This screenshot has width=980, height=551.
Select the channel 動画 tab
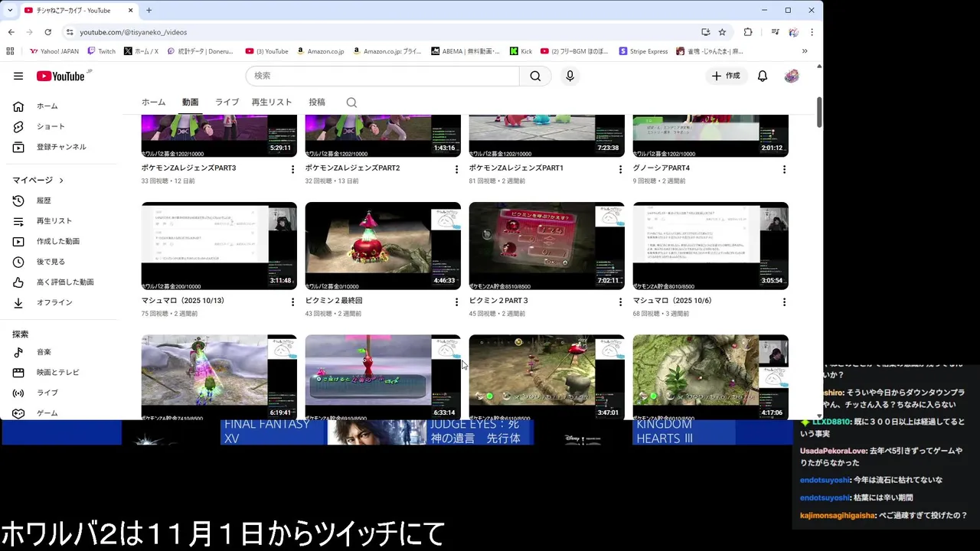click(190, 102)
